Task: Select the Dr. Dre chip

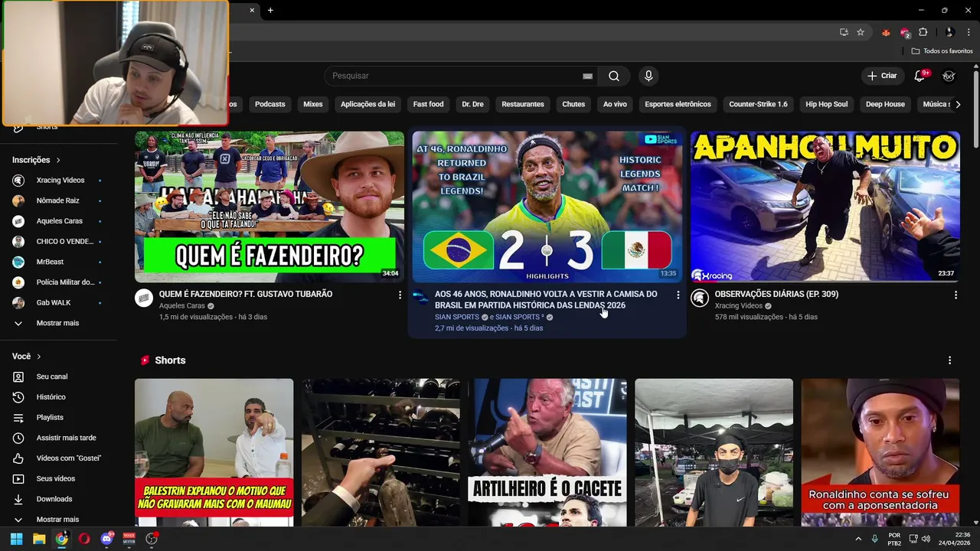Action: tap(472, 104)
